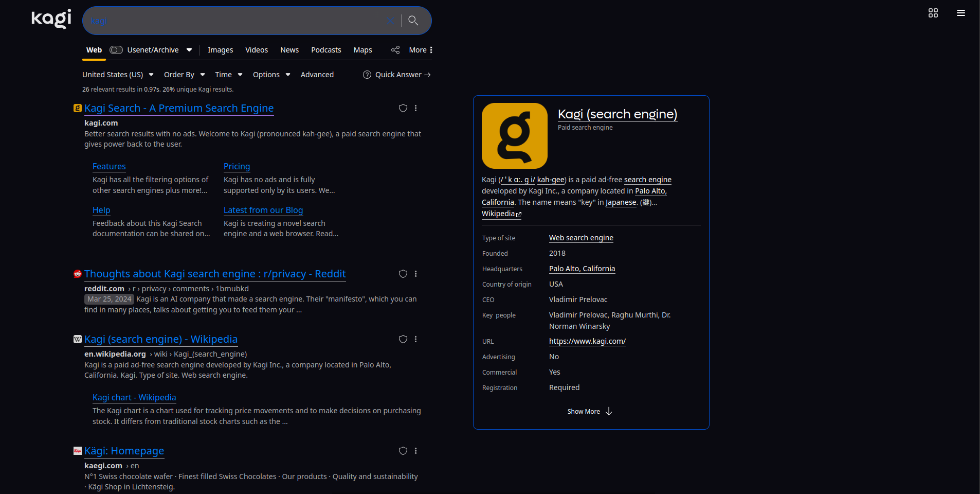This screenshot has width=980, height=494.
Task: Switch to the Images tab
Action: click(x=220, y=50)
